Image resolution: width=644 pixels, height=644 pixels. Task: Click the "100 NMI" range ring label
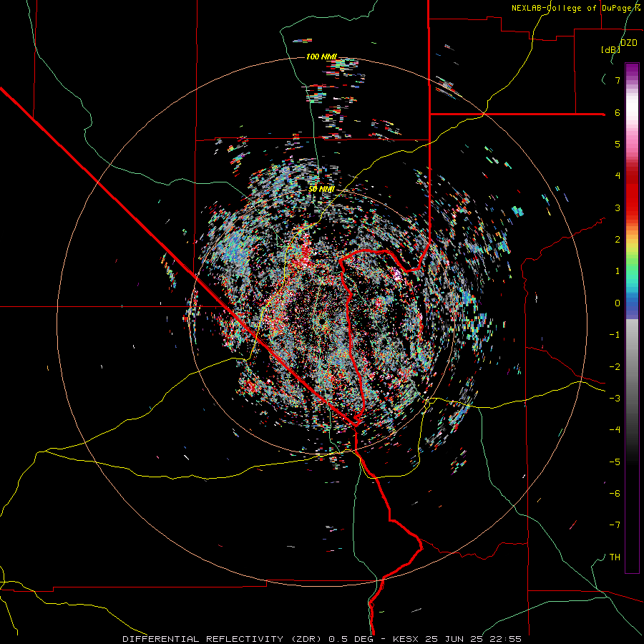[321, 57]
